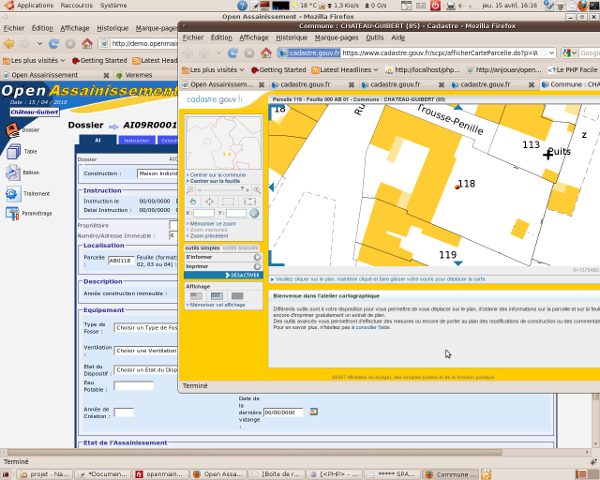Open Outils menu in Cadastre window

(x=375, y=38)
